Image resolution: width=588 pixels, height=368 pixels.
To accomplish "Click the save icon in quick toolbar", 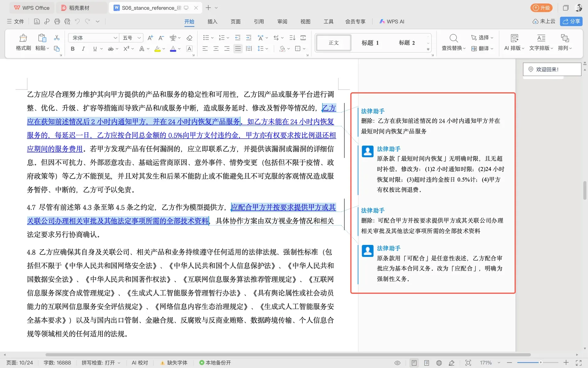I will click(37, 21).
